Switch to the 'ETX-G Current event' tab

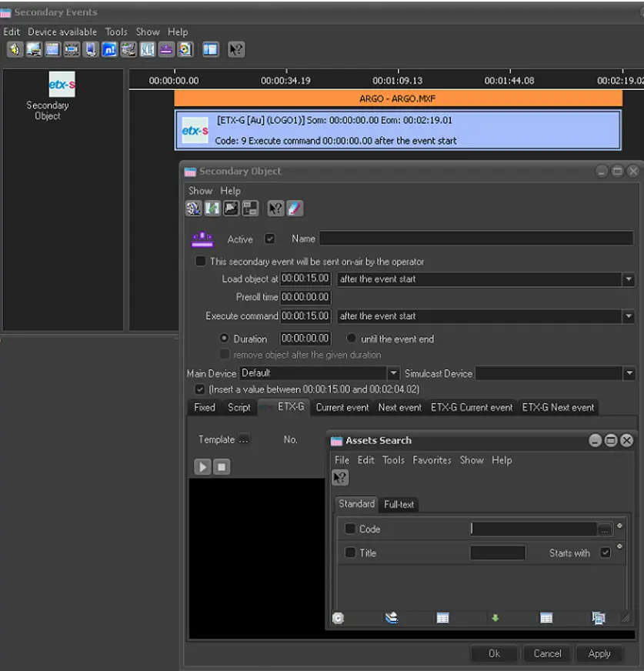(x=471, y=407)
